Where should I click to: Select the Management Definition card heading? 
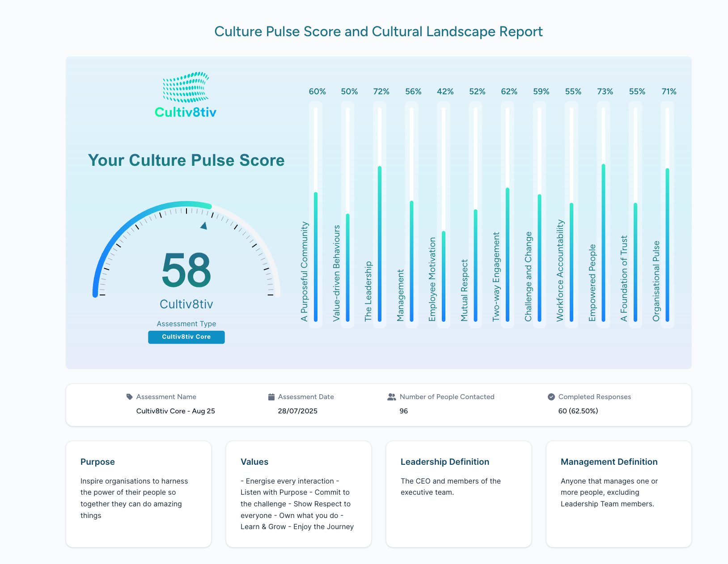point(609,462)
